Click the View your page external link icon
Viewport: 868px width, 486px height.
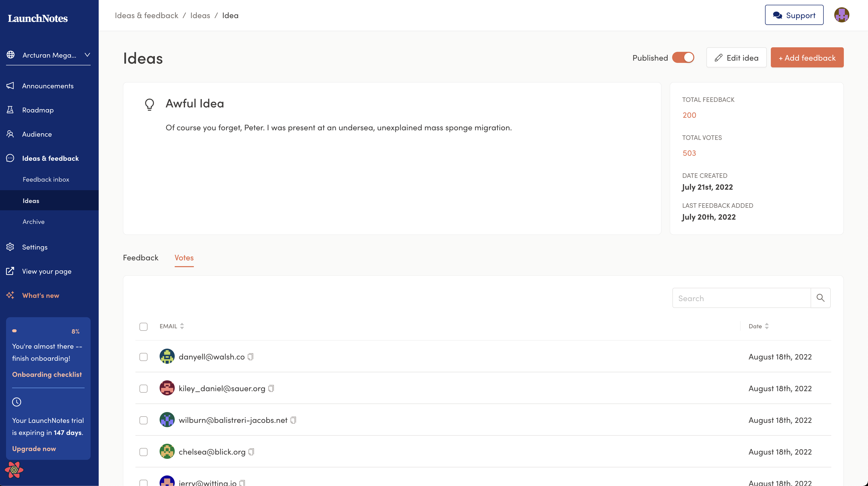(x=10, y=271)
